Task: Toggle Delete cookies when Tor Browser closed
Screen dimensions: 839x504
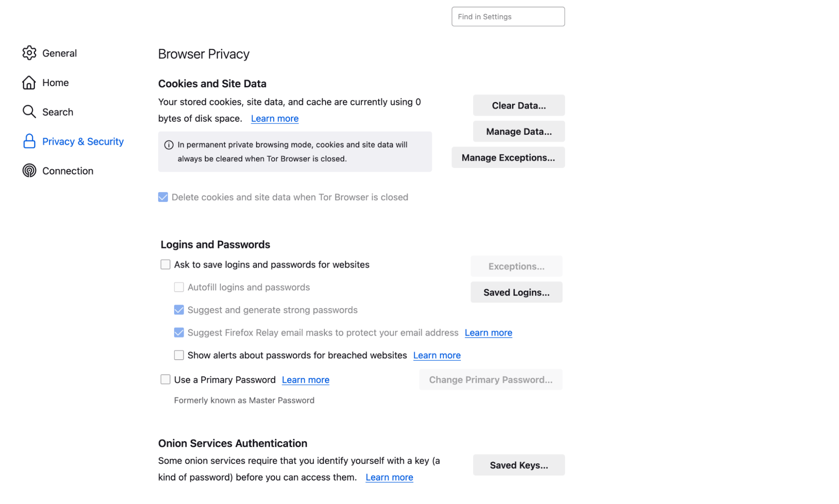Action: 163,197
